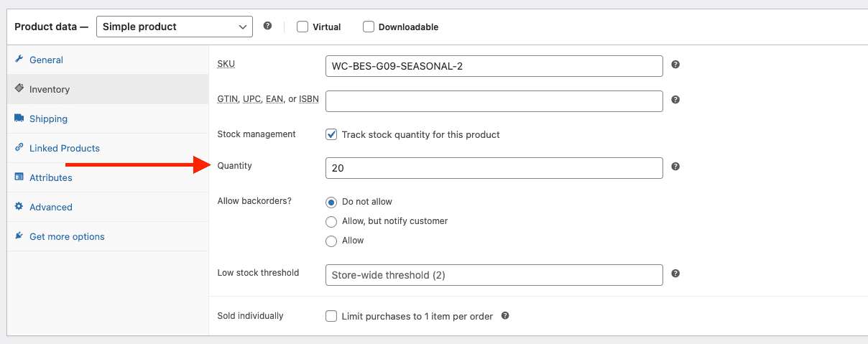Open the Linked Products link icon
868x344 pixels.
coord(19,148)
